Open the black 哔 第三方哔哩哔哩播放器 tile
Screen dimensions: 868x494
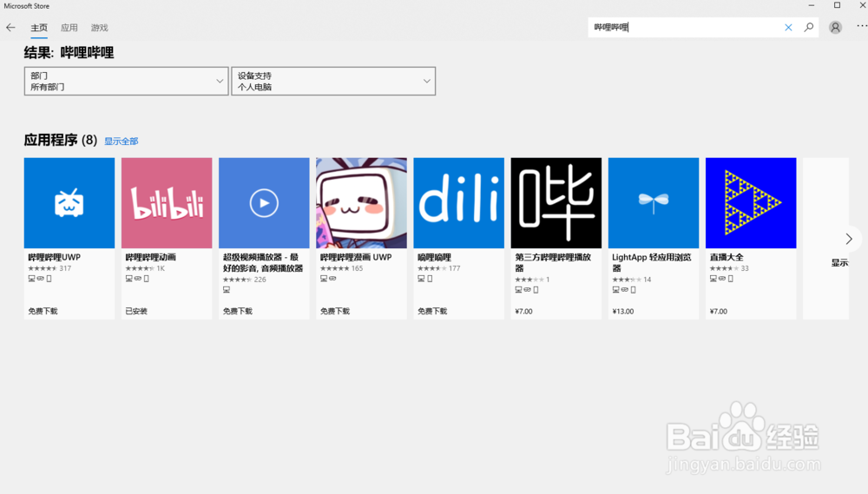[x=556, y=202]
